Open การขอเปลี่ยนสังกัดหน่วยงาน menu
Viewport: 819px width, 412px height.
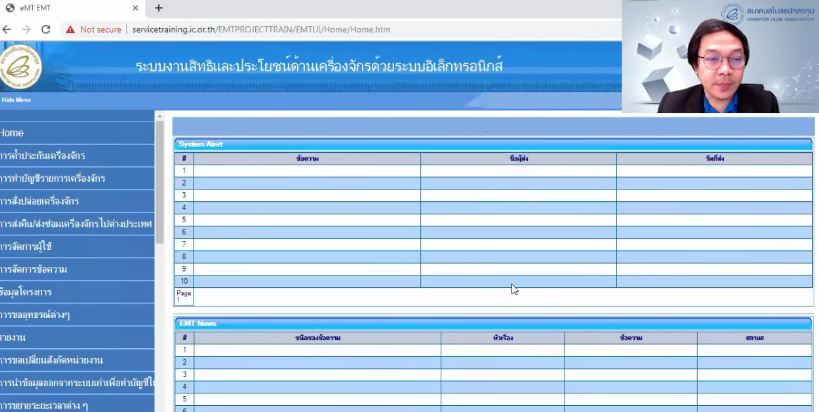pyautogui.click(x=77, y=360)
